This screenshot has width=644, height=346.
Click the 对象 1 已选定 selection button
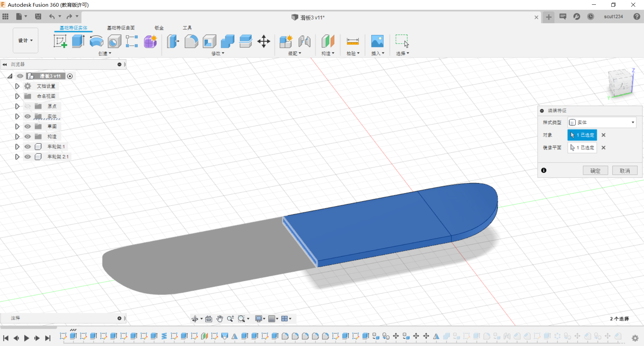(x=582, y=135)
